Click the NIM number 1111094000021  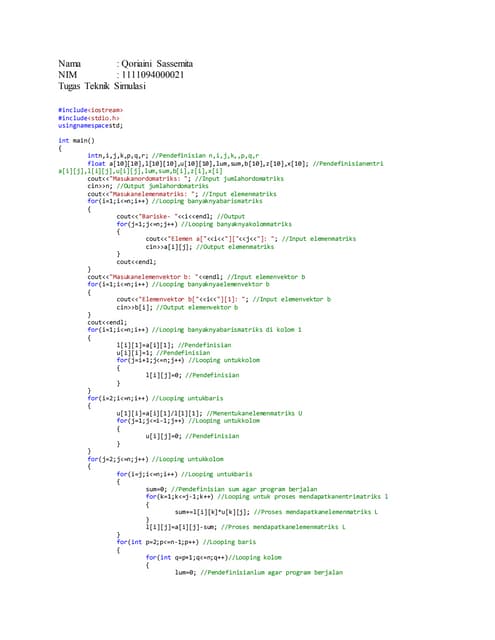pyautogui.click(x=153, y=75)
